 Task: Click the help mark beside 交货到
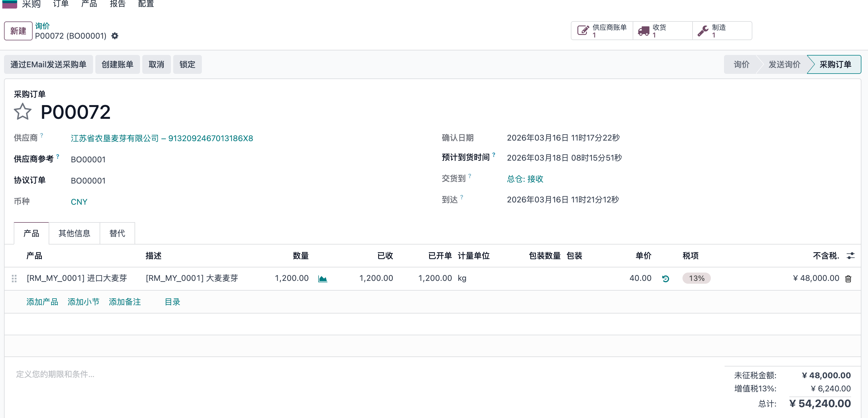click(x=470, y=176)
